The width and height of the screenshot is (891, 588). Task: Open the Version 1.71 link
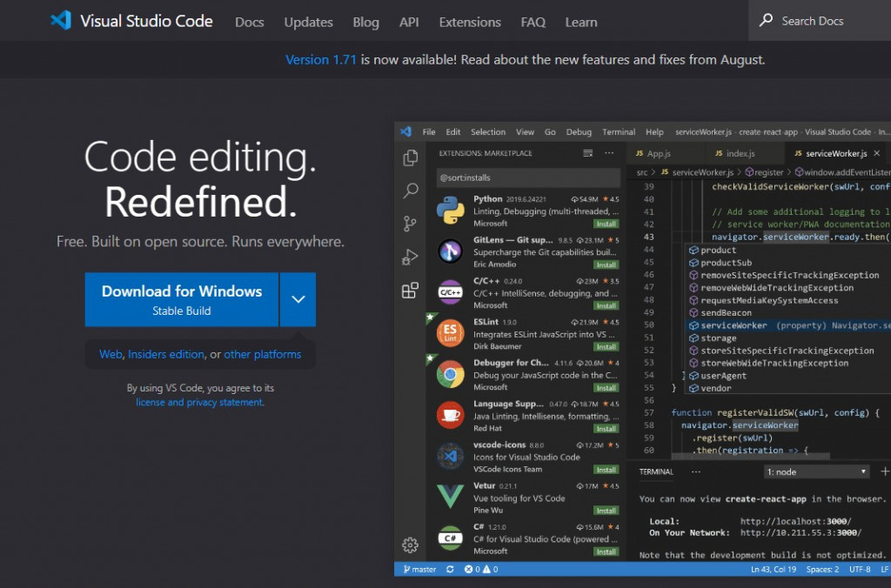(320, 60)
